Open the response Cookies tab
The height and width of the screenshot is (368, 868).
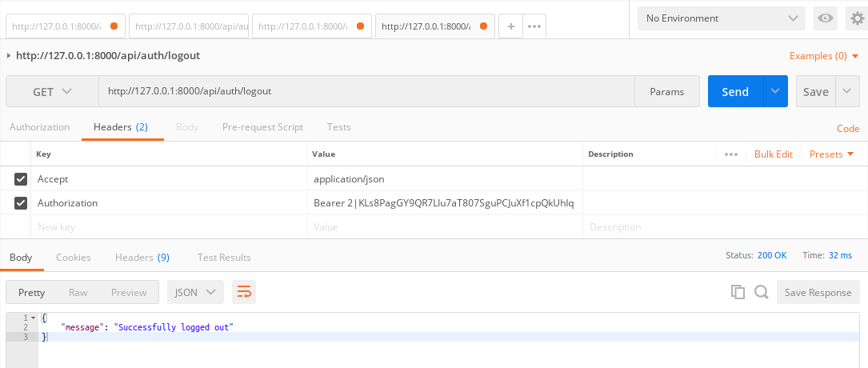73,257
